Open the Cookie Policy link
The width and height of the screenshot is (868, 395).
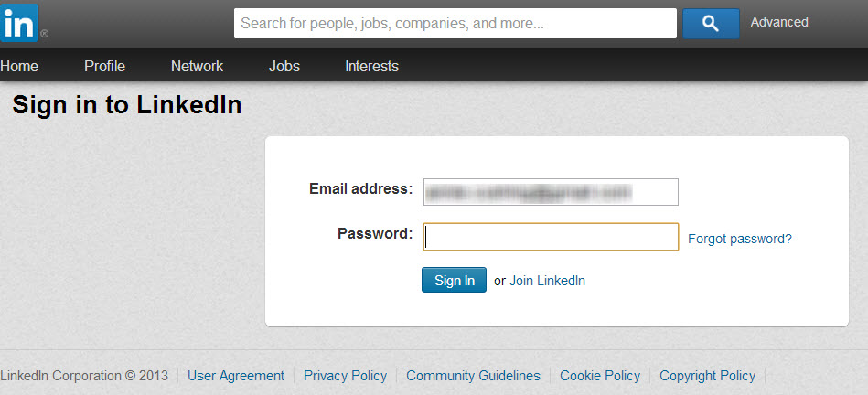600,376
